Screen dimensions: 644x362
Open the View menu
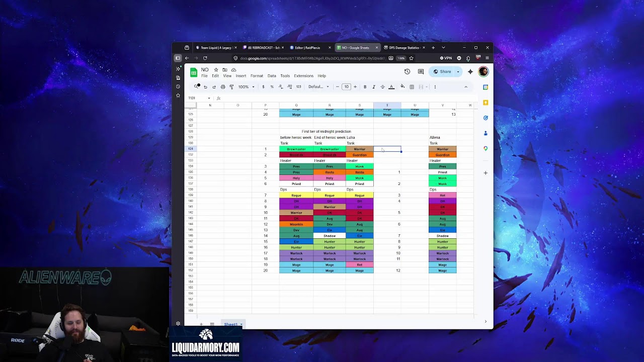click(227, 76)
